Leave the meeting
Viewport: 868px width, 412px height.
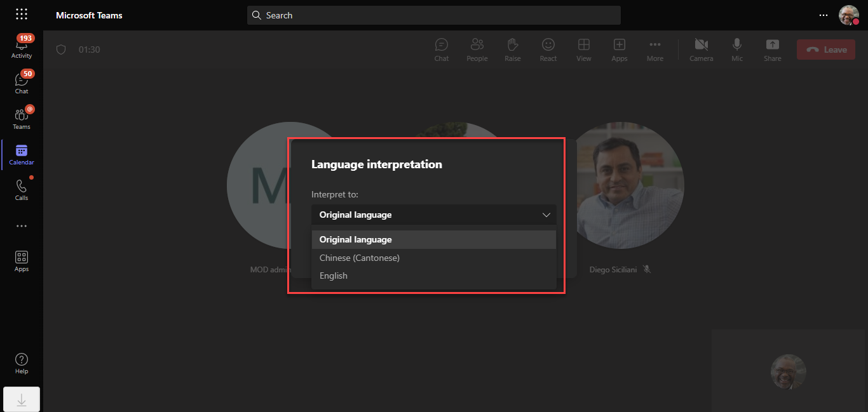click(x=825, y=49)
